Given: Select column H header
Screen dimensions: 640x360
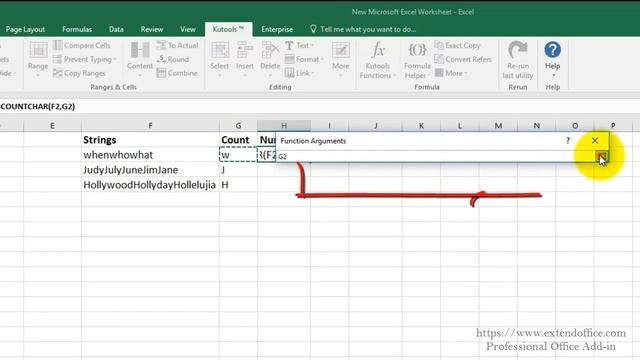Looking at the screenshot, I should coord(284,126).
